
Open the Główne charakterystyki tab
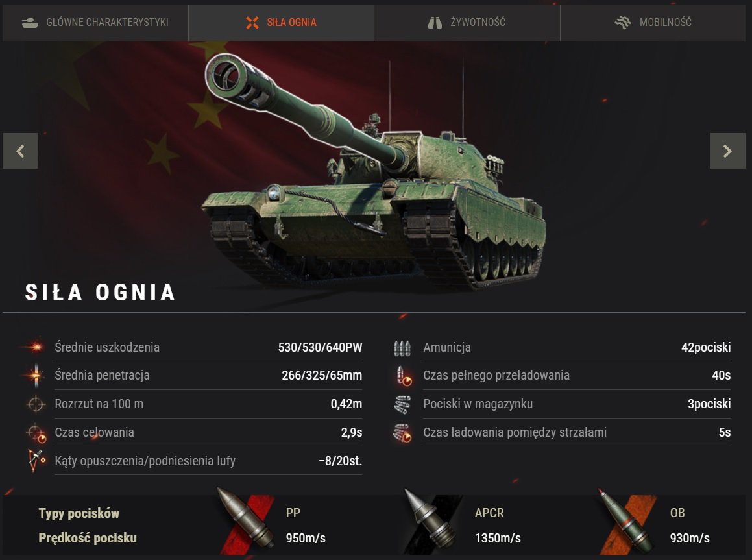coord(95,23)
